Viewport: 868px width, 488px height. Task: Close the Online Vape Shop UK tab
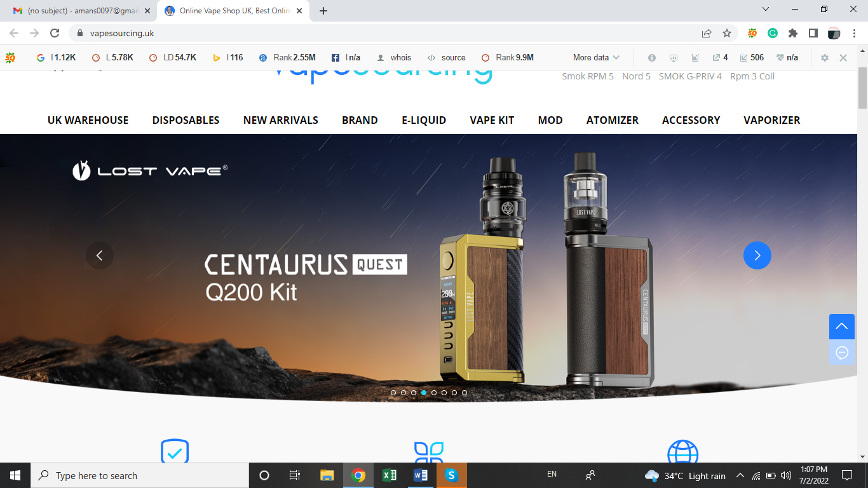coord(299,11)
